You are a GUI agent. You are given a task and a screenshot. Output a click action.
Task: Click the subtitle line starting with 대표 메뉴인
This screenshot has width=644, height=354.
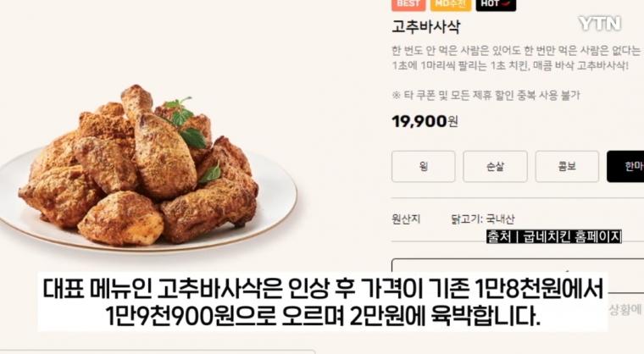tap(323, 289)
